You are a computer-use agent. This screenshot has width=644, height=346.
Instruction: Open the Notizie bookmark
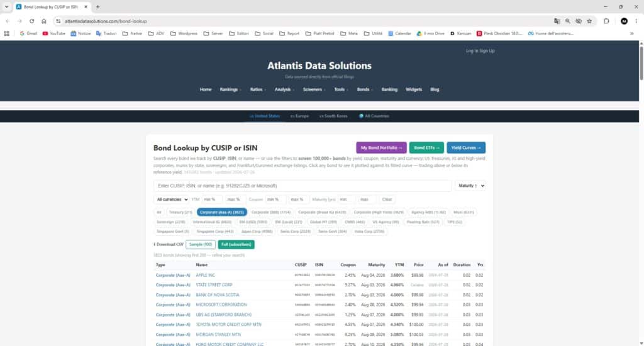[x=80, y=33]
